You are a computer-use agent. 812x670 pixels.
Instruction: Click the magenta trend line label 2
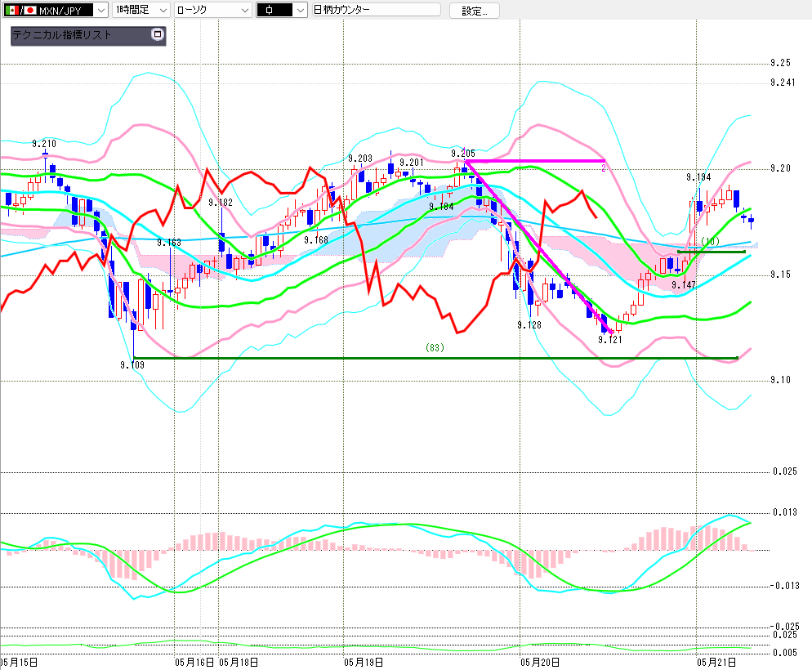pos(604,168)
